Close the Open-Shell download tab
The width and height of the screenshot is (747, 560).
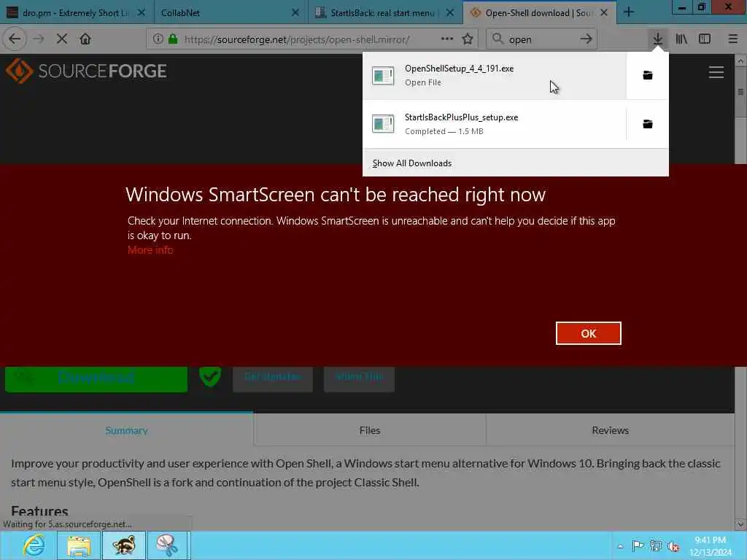coord(604,13)
